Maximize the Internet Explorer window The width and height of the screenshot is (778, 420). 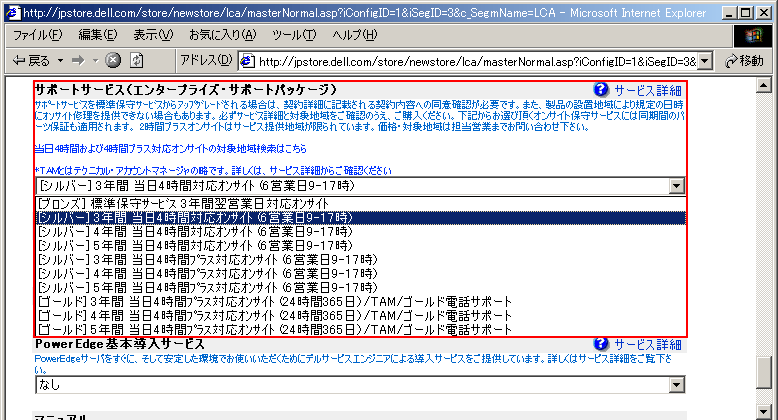click(745, 13)
